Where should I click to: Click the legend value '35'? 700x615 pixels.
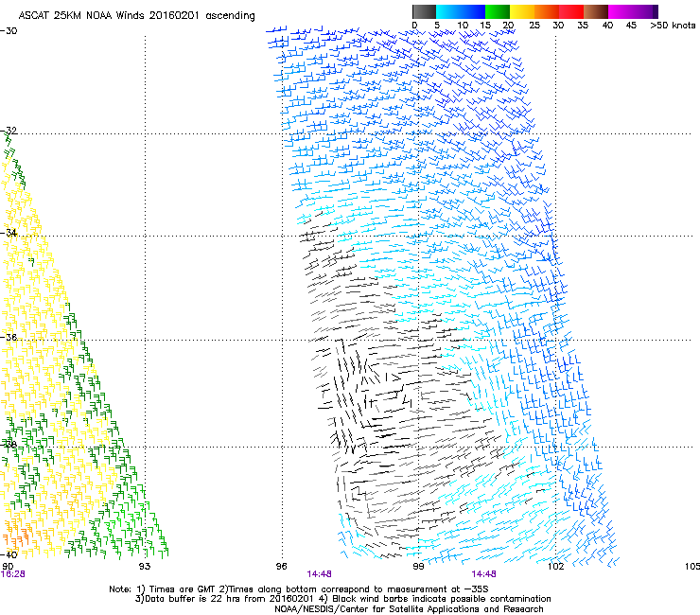click(583, 26)
